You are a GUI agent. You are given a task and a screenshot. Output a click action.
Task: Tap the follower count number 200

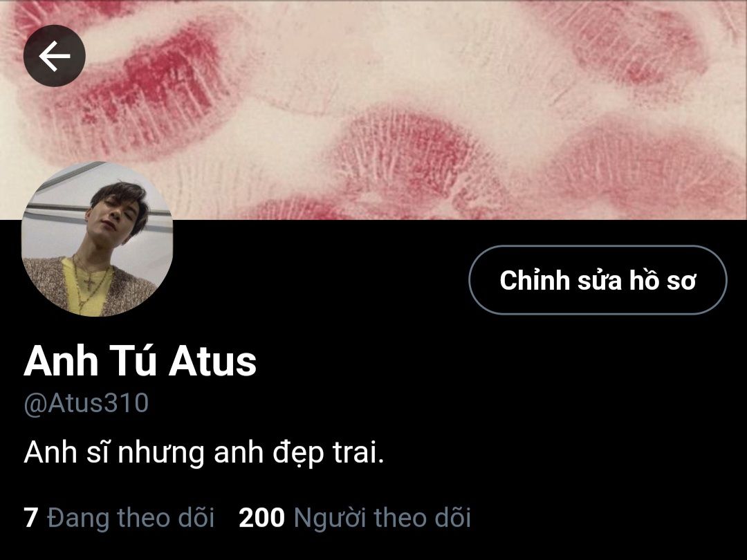tap(261, 518)
